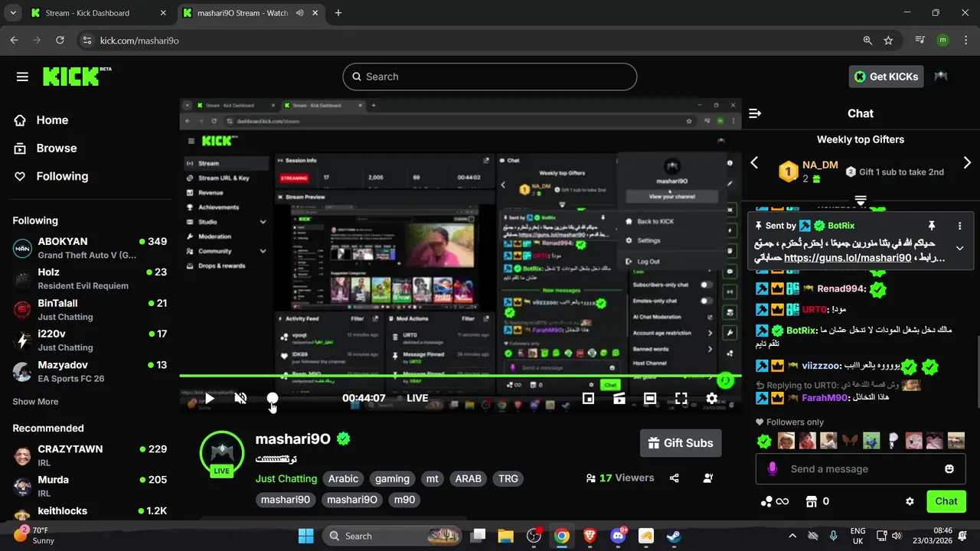Image resolution: width=980 pixels, height=551 pixels.
Task: Expand the following list with Show More
Action: [35, 402]
